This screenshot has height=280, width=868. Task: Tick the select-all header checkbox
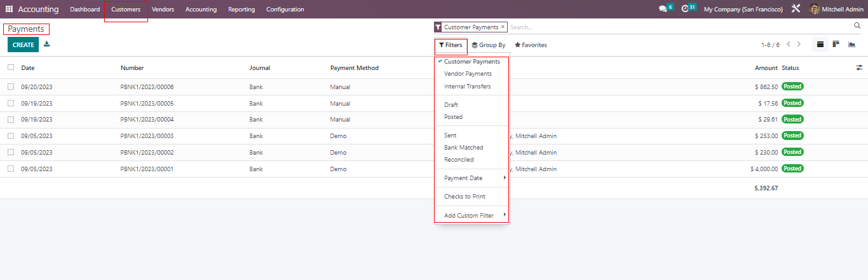tap(11, 67)
